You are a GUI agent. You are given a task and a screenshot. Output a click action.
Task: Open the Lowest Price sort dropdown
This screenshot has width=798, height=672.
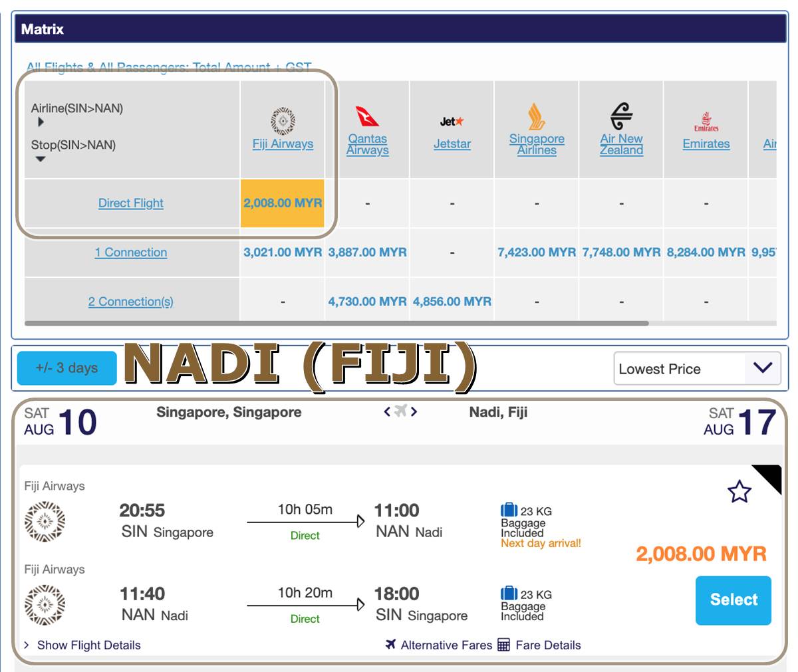pyautogui.click(x=697, y=368)
